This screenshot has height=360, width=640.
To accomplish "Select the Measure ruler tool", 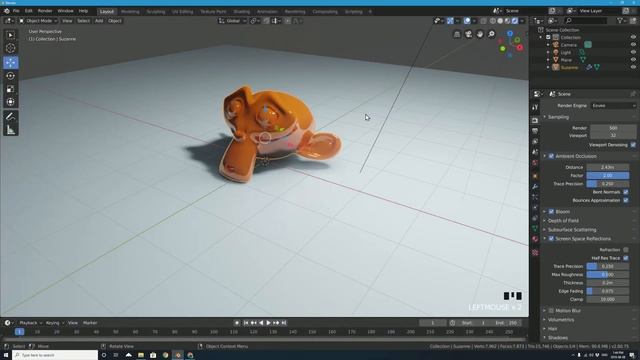I will click(11, 130).
